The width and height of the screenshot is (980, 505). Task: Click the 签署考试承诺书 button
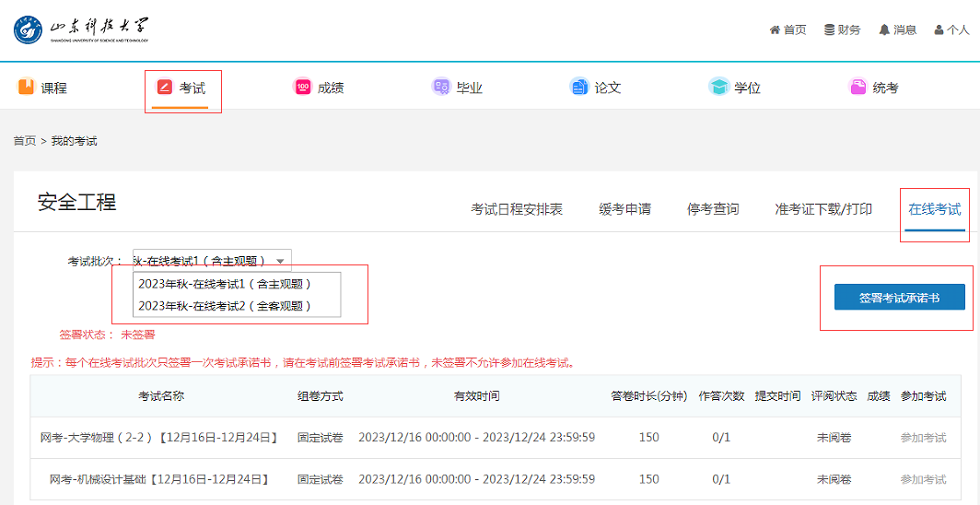899,298
